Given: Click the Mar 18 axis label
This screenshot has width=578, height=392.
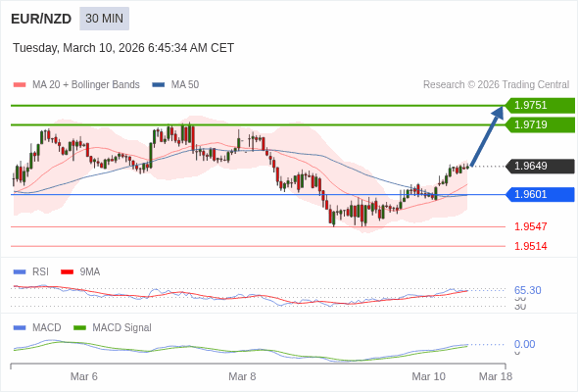Looking at the screenshot, I should coord(496,376).
